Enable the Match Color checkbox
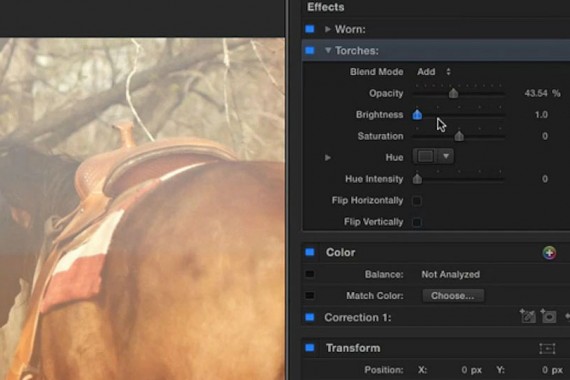 click(x=310, y=296)
